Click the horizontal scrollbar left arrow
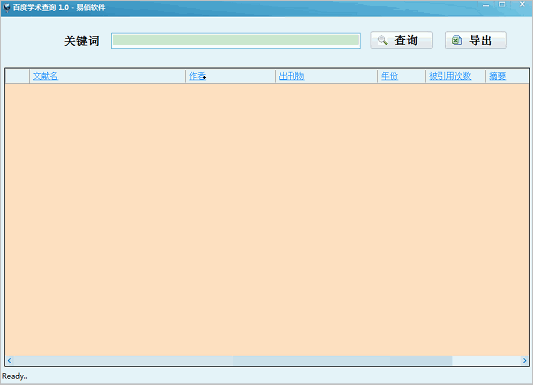Viewport: 533px width, 385px height. pyautogui.click(x=10, y=361)
